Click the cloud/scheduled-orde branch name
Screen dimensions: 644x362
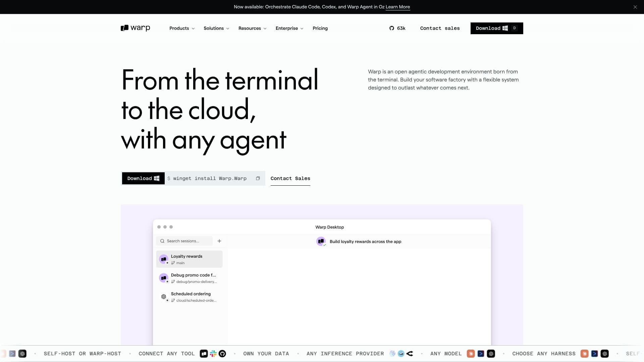pos(197,301)
